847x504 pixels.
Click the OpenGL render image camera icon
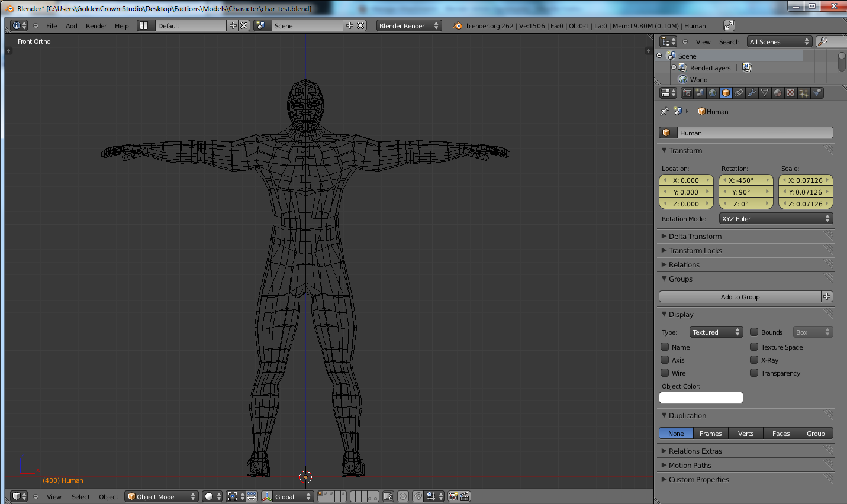453,496
